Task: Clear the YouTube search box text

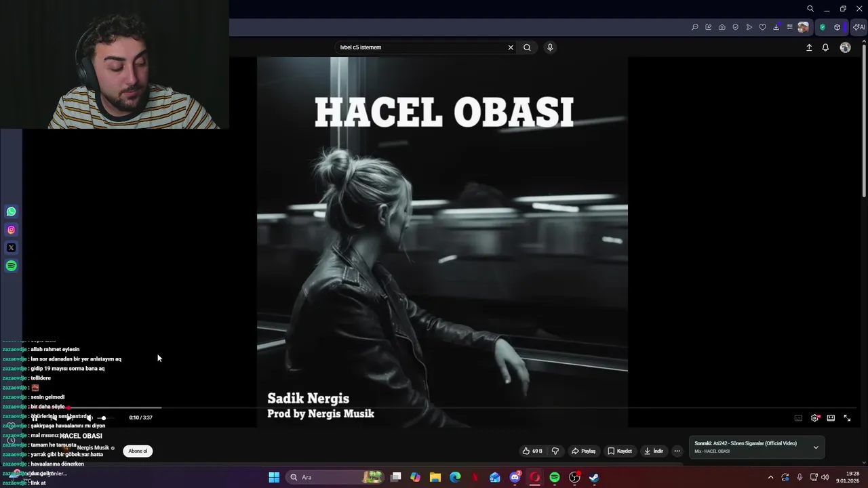Action: [x=511, y=47]
